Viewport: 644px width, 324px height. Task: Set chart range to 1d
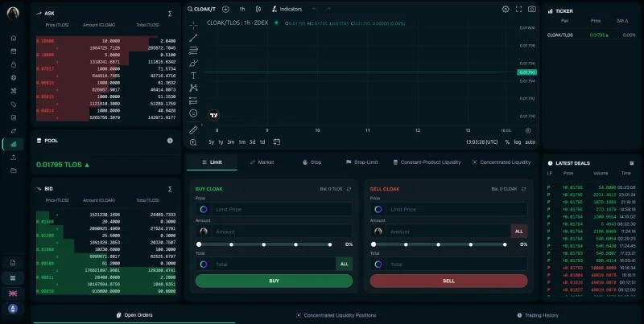click(x=262, y=142)
